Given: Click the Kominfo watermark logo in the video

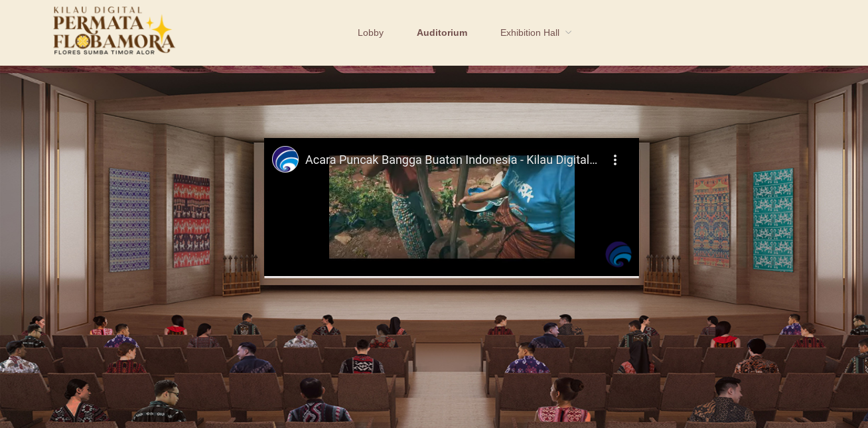Looking at the screenshot, I should (618, 254).
